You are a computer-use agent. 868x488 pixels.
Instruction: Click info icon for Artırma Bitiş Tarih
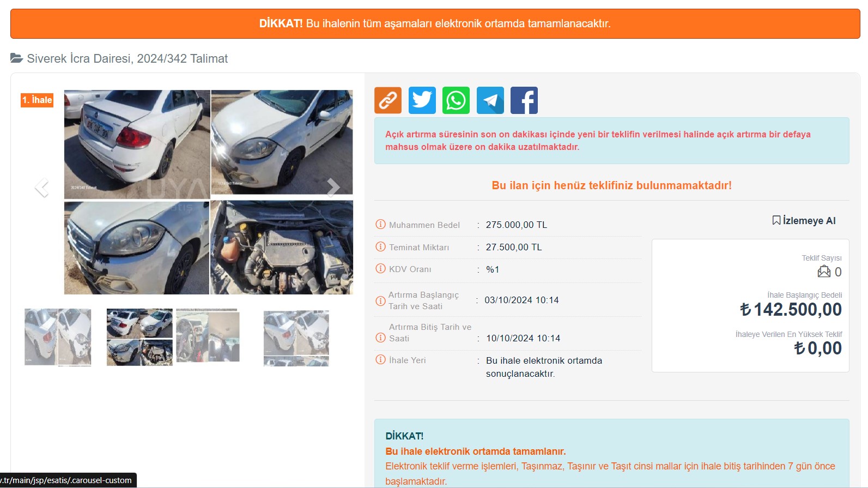pyautogui.click(x=380, y=338)
